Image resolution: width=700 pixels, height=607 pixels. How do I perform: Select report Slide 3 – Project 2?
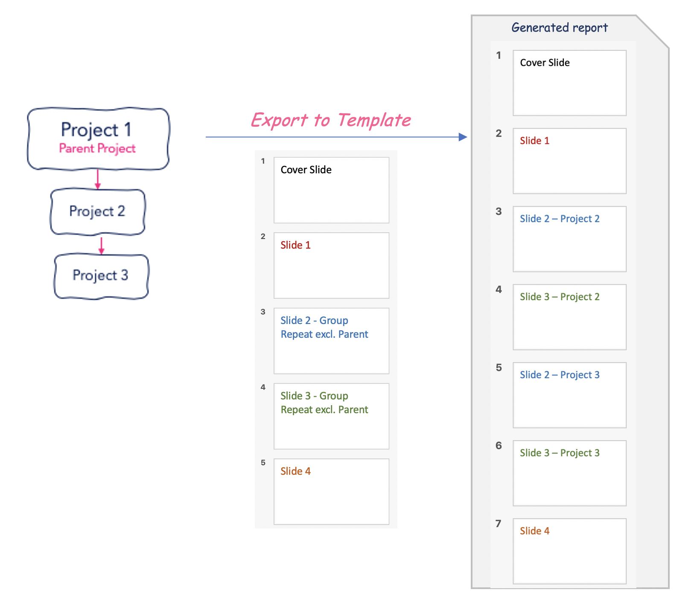click(x=569, y=317)
